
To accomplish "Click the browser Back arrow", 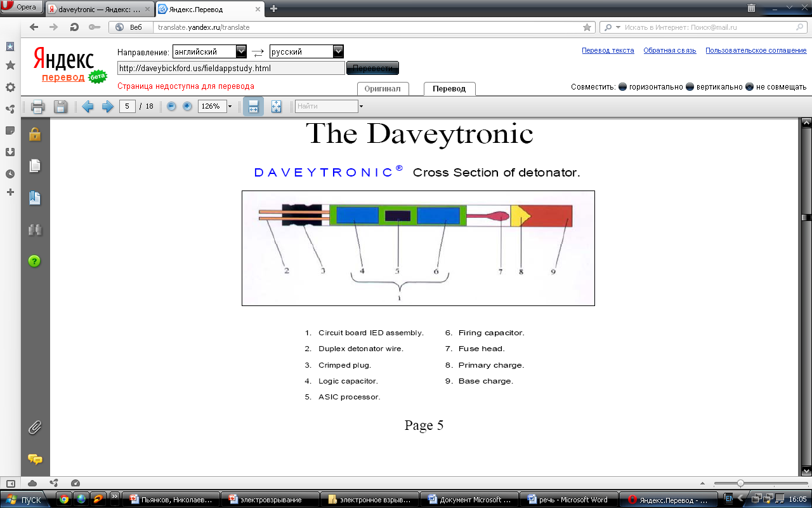I will 34,27.
